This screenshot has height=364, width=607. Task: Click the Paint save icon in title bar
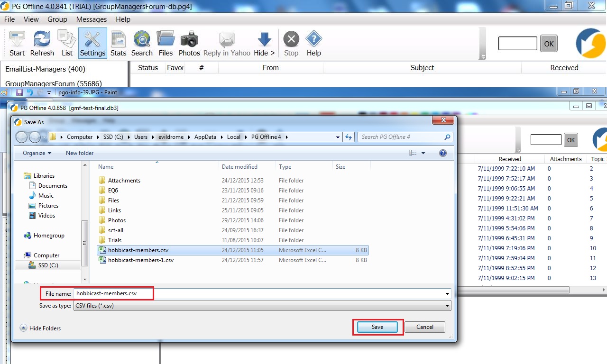(x=19, y=92)
